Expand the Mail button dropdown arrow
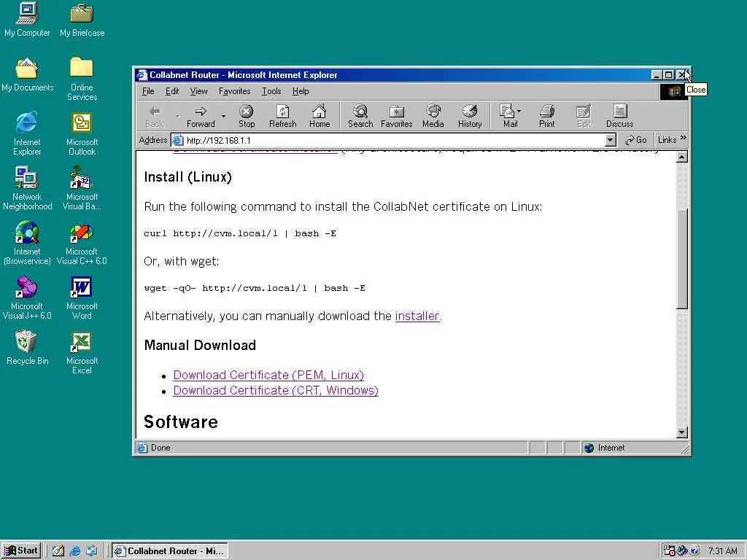Image resolution: width=747 pixels, height=560 pixels. [x=519, y=112]
